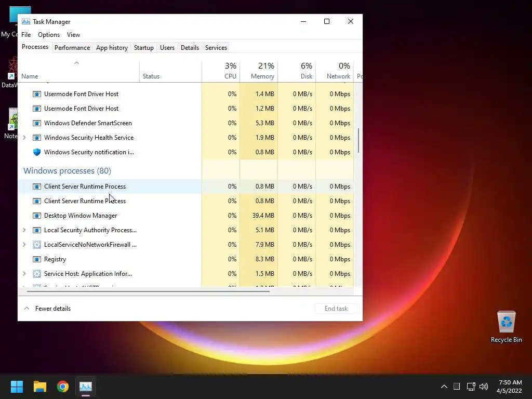Click the LocalServiceNoNetworkFirewall gear icon
The height and width of the screenshot is (399, 532).
37,245
